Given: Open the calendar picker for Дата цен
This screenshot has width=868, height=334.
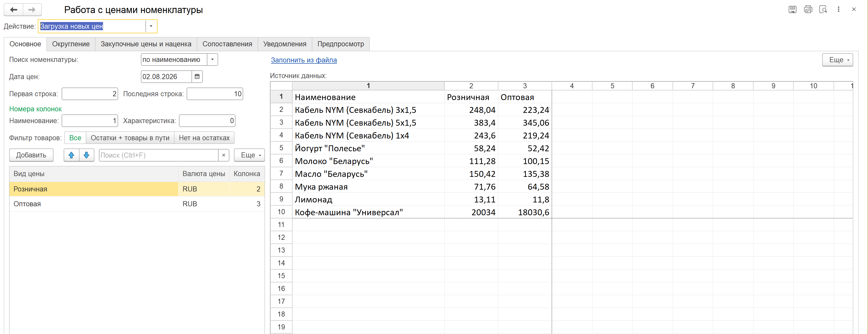Looking at the screenshot, I should 197,77.
